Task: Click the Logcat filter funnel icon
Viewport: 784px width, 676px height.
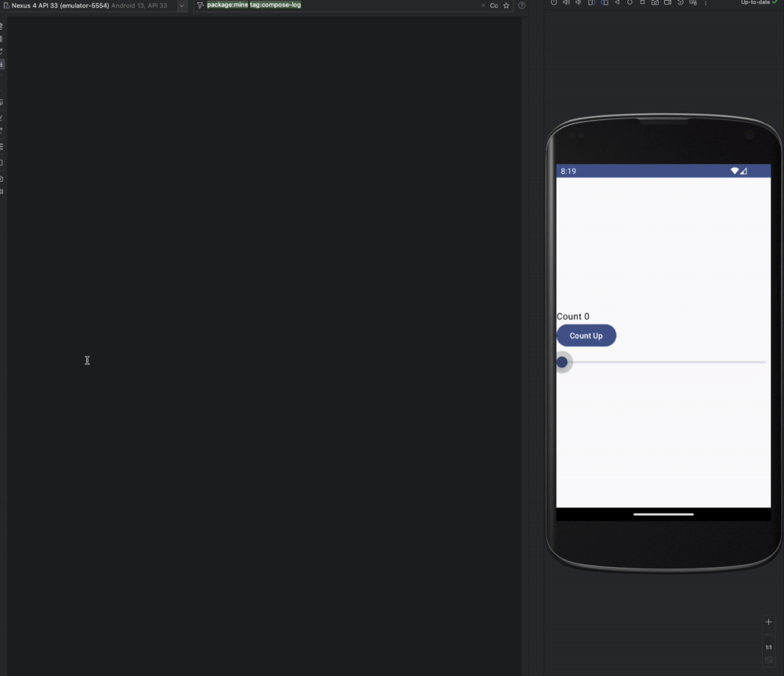Action: [x=200, y=5]
